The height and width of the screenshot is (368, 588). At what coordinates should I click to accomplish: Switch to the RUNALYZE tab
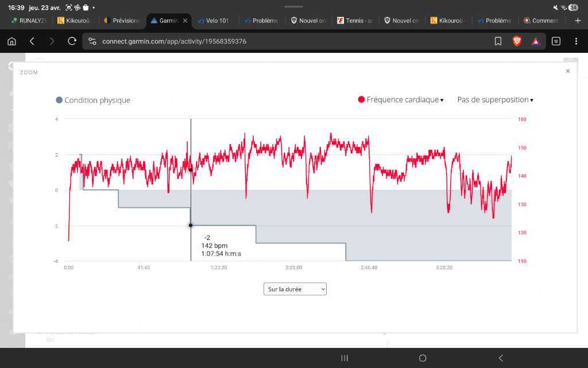coord(29,21)
